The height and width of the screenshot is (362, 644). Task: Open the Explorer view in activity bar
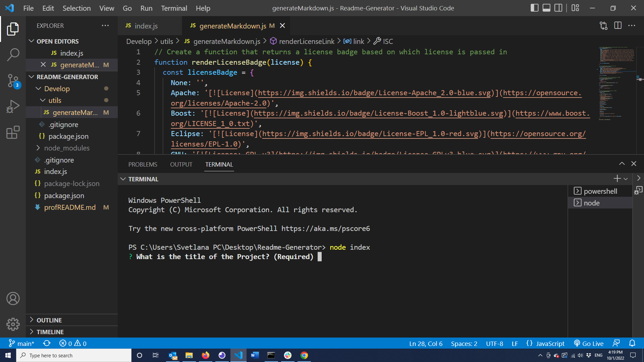click(x=13, y=29)
